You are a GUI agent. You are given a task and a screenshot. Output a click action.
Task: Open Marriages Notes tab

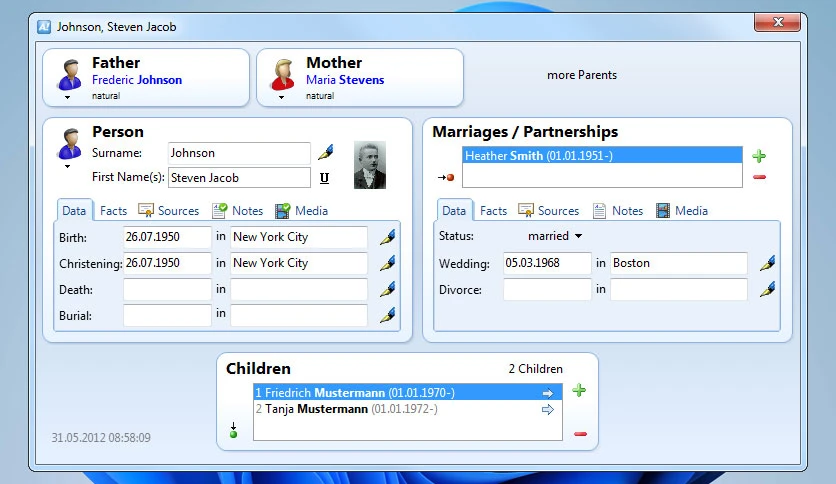618,211
